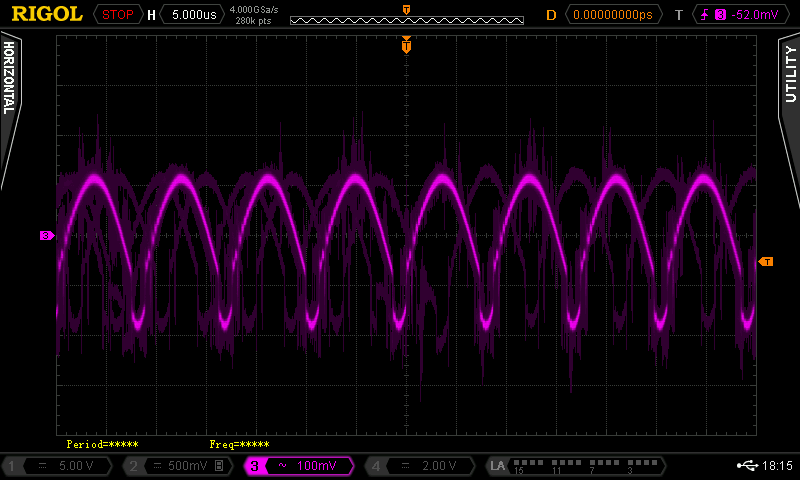Open the 0.00000000ps delay value field
800x480 pixels.
point(615,15)
